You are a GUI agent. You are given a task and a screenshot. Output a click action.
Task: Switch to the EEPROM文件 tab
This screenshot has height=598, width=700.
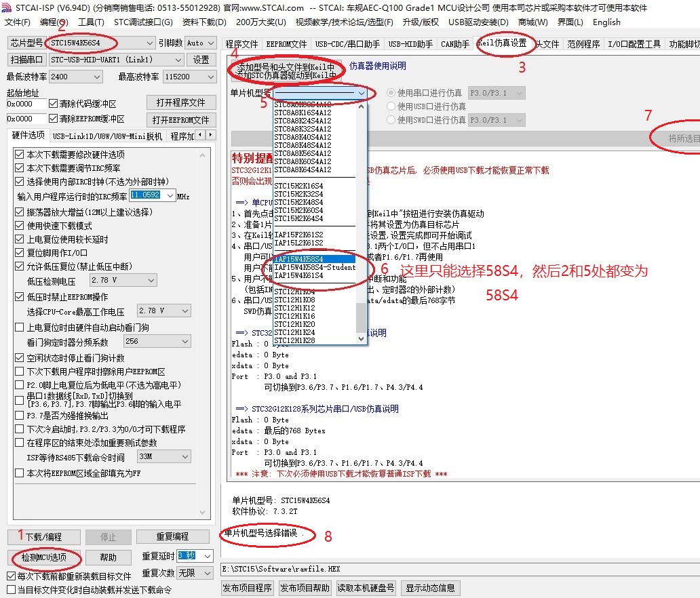point(286,44)
